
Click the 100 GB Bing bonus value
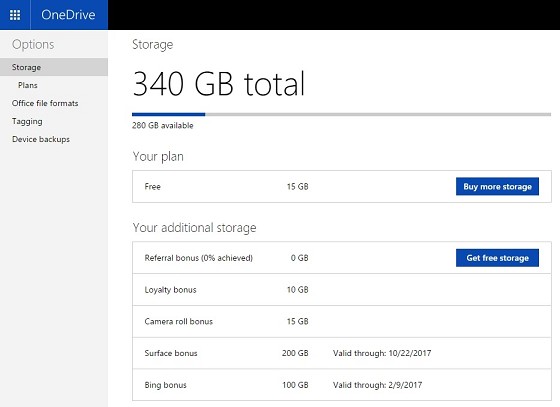pyautogui.click(x=295, y=385)
